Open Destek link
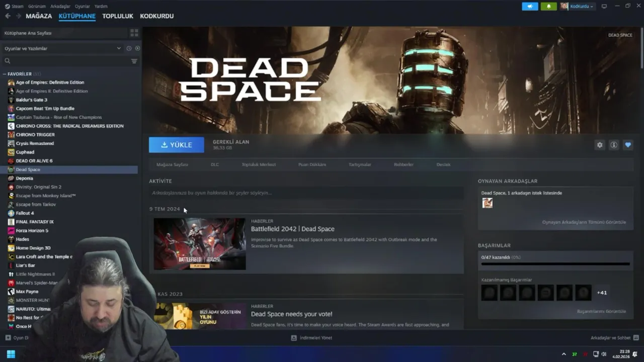 443,164
